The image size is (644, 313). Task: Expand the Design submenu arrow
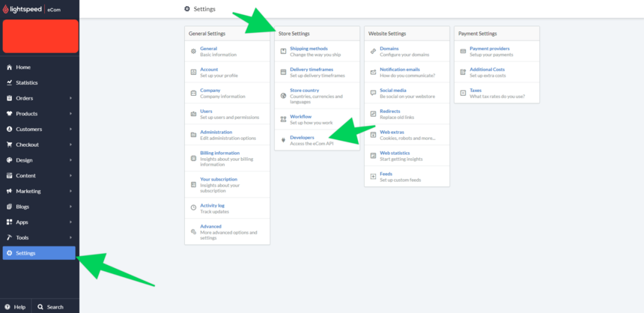tap(71, 160)
